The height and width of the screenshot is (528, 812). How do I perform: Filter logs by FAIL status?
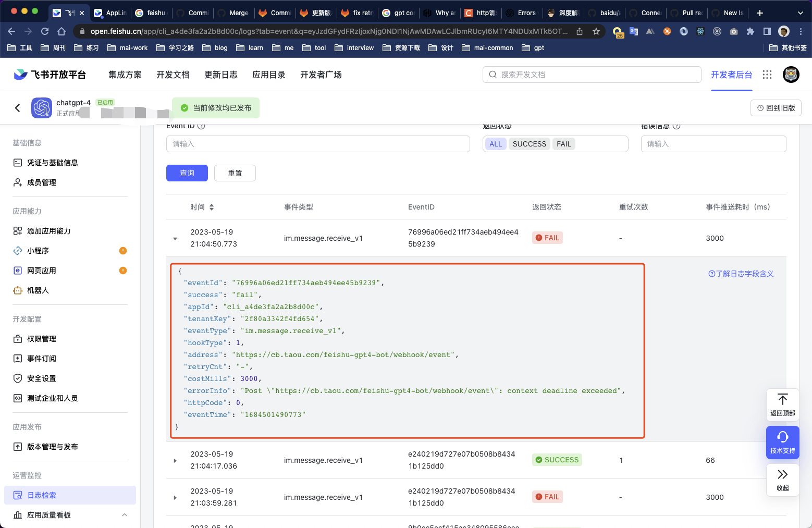(563, 144)
